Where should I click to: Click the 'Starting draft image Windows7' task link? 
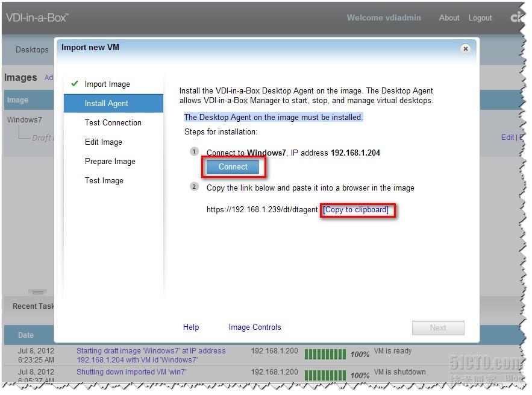(x=151, y=355)
